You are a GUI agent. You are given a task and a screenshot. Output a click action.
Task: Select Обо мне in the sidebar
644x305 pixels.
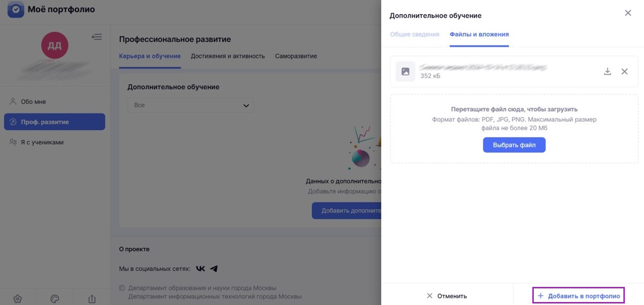(32, 101)
